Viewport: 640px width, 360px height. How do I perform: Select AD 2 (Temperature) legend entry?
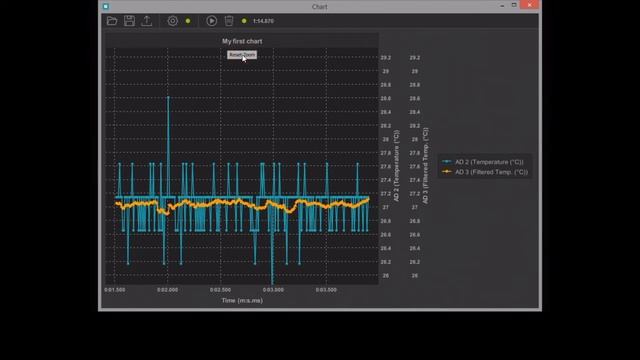(485, 162)
